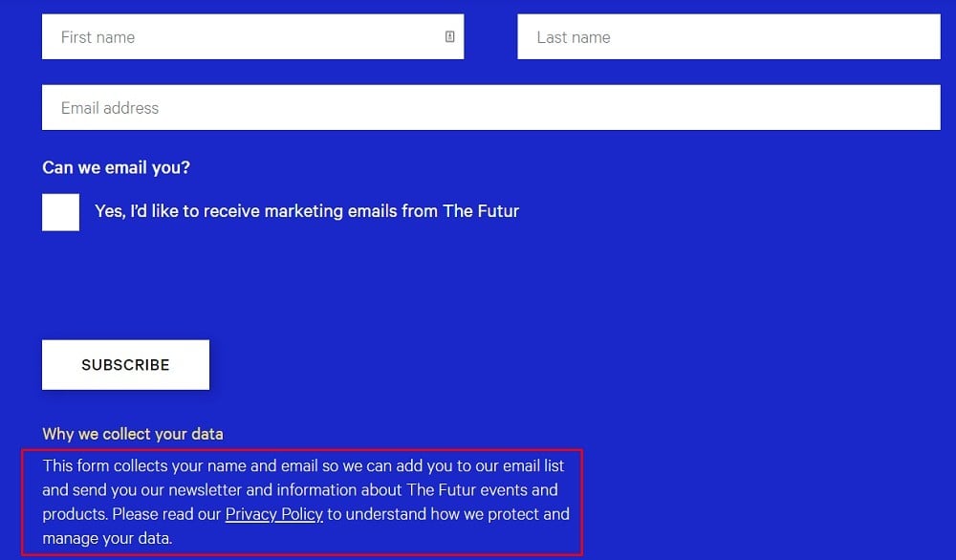Screen dimensions: 956x560
Task: Click the 'The Futur events and' text in the notice
Action: [x=482, y=490]
